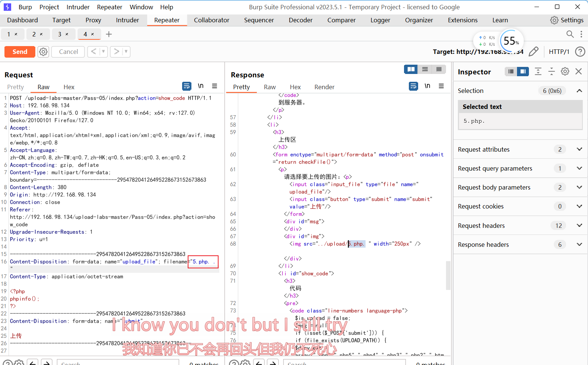
Task: Dock Inspector layout left icon
Action: tap(511, 71)
